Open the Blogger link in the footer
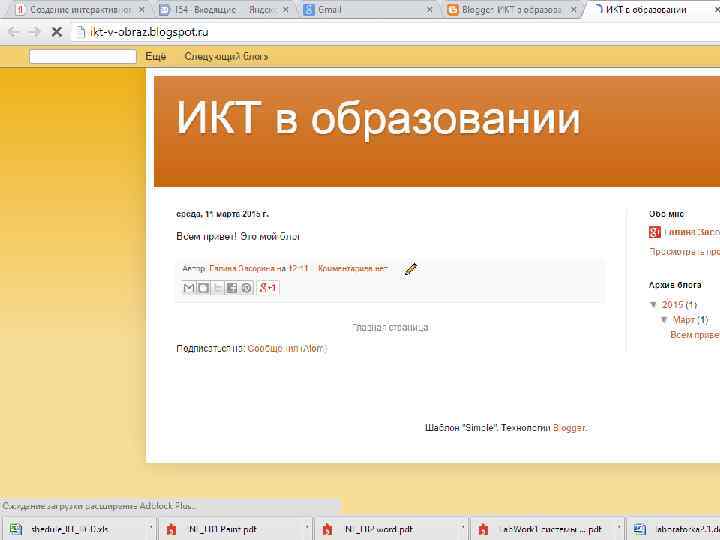 [569, 428]
